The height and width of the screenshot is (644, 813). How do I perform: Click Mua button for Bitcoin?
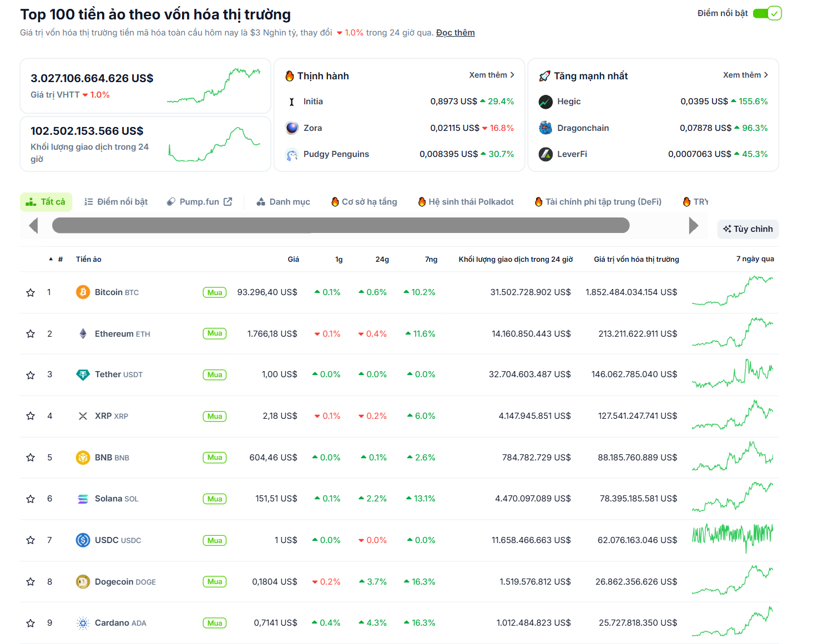[215, 292]
